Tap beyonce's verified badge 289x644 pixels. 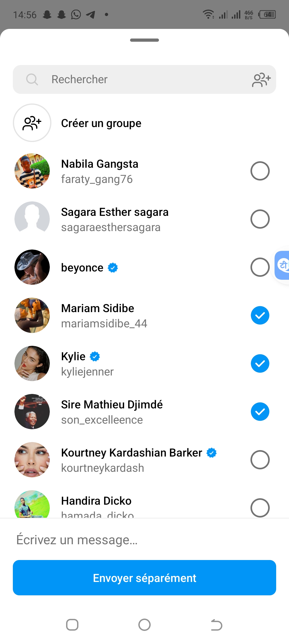pyautogui.click(x=113, y=268)
